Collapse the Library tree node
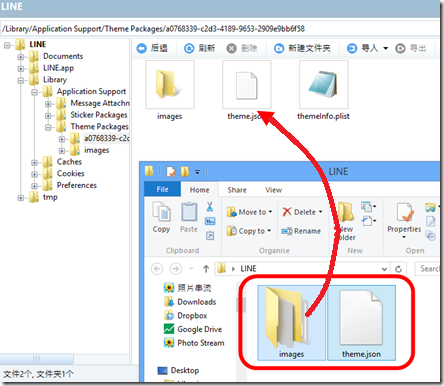444x386 pixels. (x=21, y=80)
